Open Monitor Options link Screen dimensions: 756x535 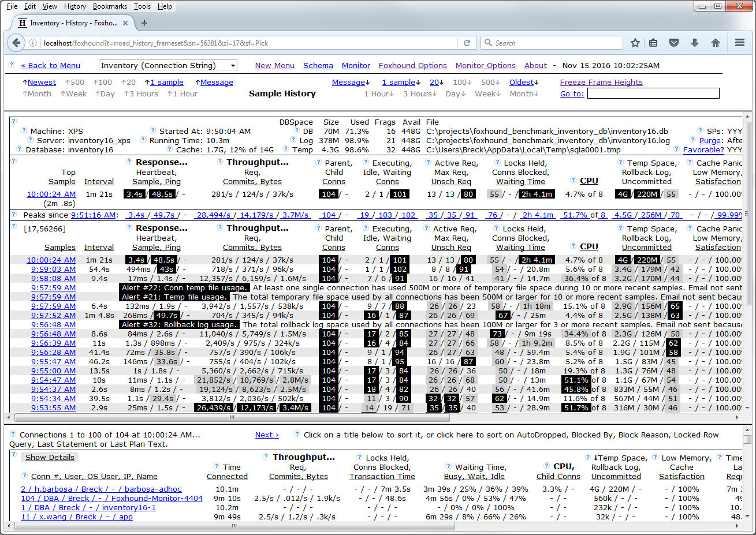coord(486,66)
